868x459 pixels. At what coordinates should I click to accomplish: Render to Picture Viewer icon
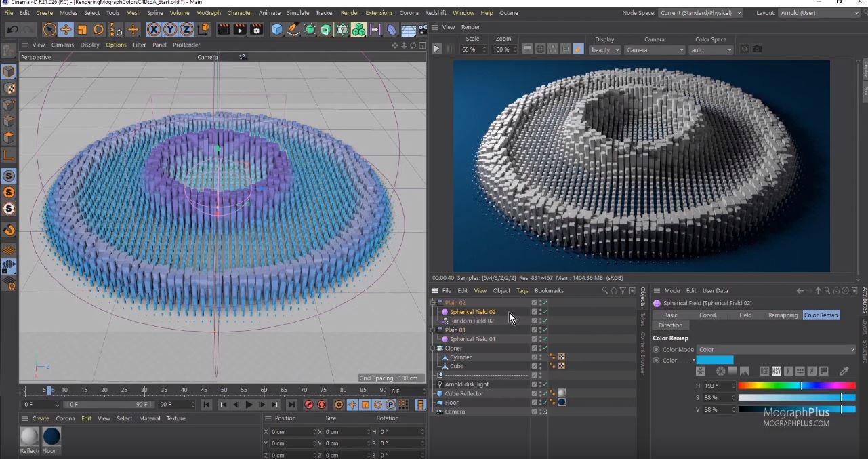click(240, 29)
